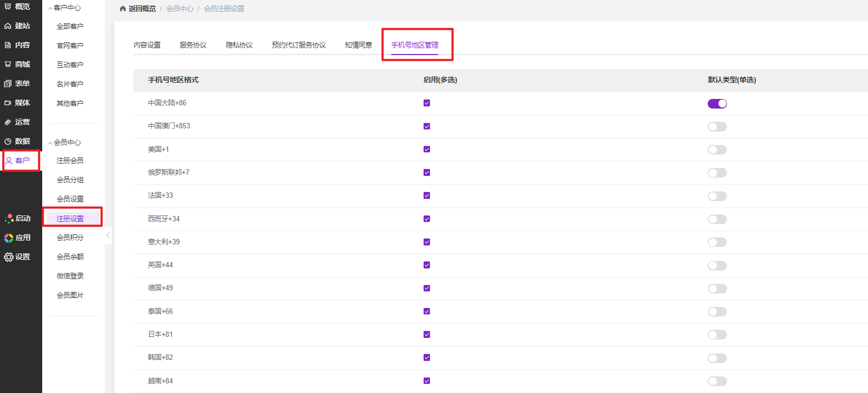Uncheck the 中国澳门+853 enable checkbox
The width and height of the screenshot is (868, 393).
(427, 126)
